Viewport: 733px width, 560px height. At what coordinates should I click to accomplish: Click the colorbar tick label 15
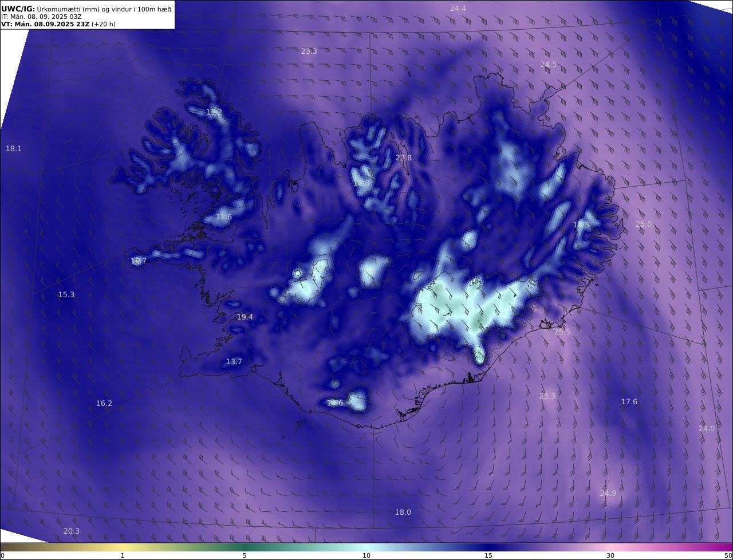tap(488, 555)
